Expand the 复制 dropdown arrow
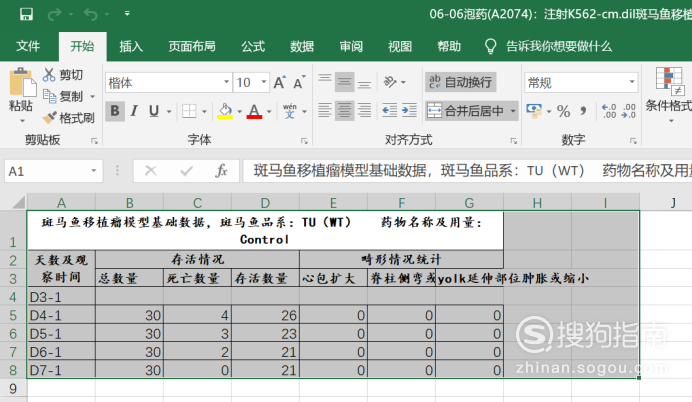692x402 pixels. (92, 96)
